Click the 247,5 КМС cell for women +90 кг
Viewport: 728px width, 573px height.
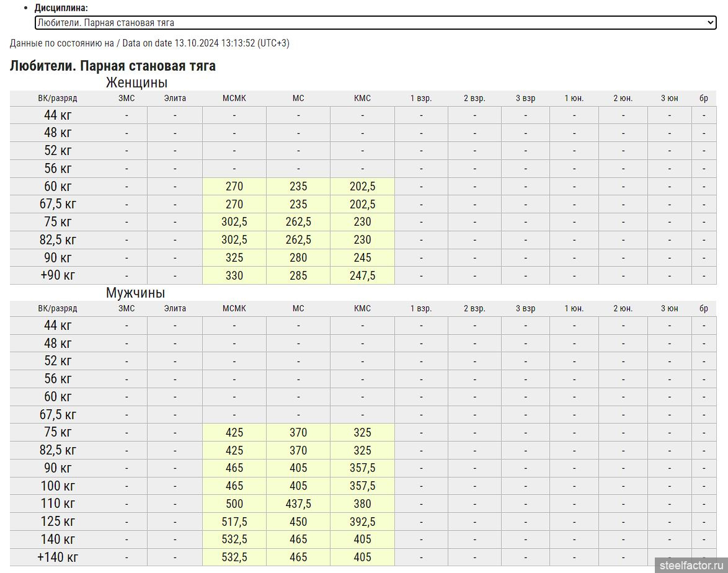point(362,275)
